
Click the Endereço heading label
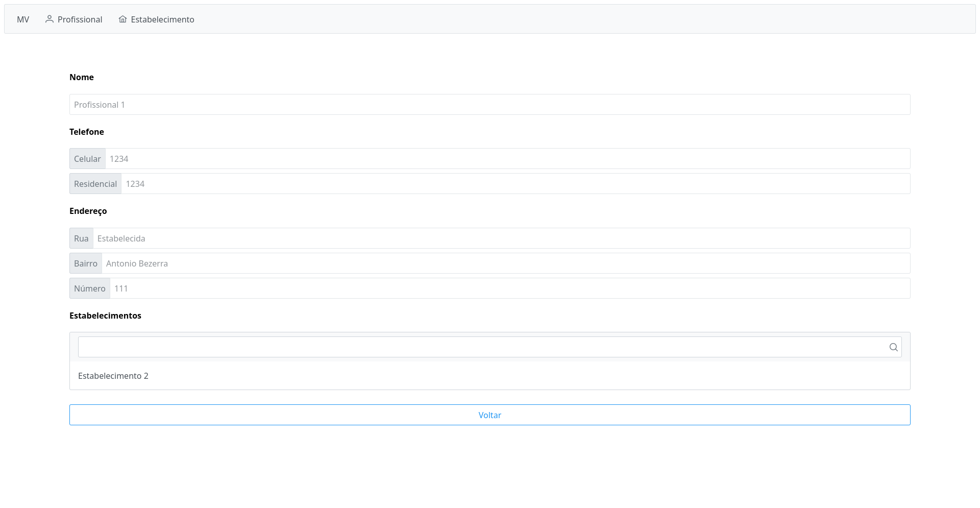click(x=88, y=211)
